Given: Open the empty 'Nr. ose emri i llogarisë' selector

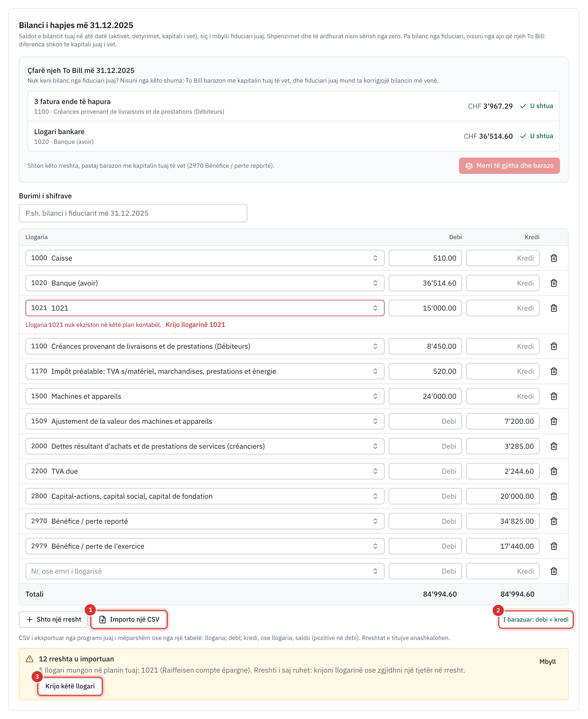Looking at the screenshot, I should tap(204, 571).
